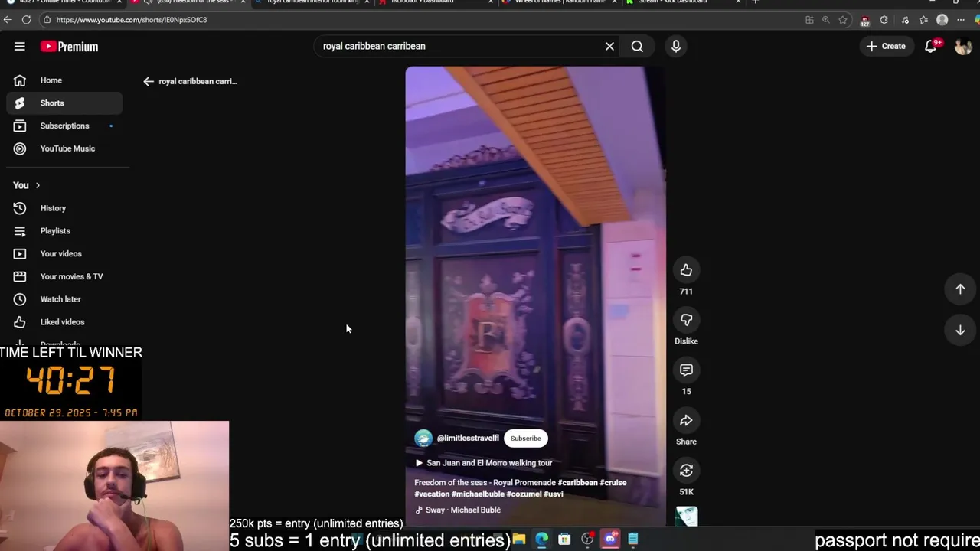The image size is (980, 551).
Task: Open the Remix button showing 51K
Action: [686, 471]
